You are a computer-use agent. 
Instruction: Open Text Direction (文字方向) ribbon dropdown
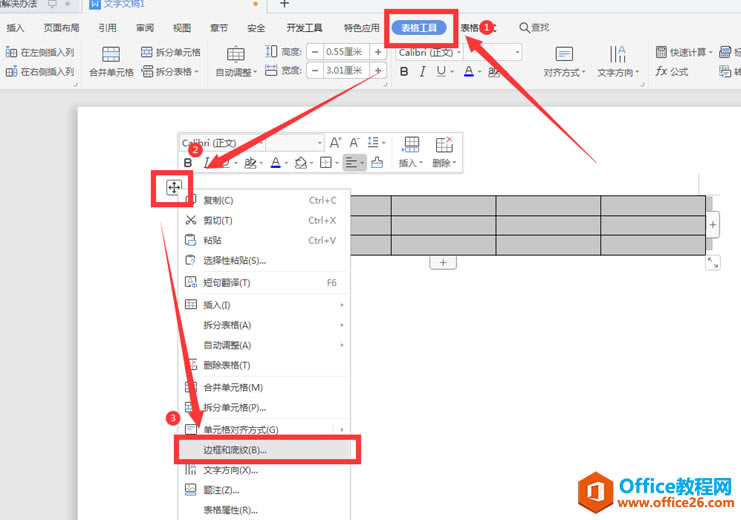coord(618,72)
